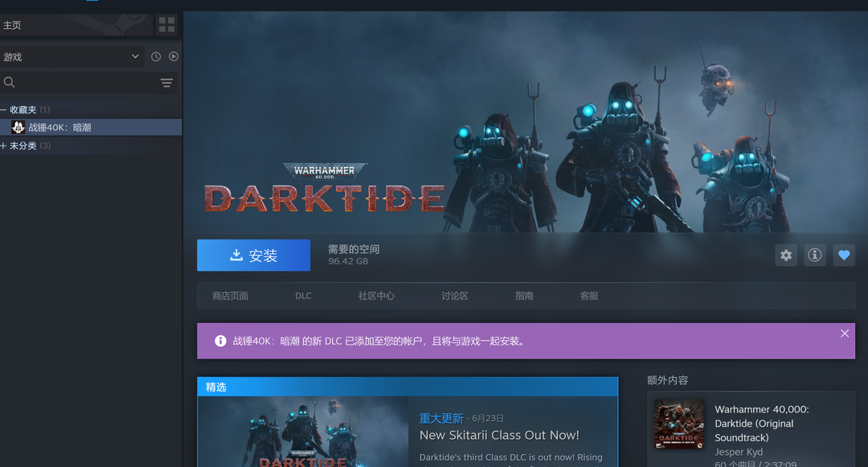Go to 主页 library home
Viewport: 868px width, 467px height.
(x=76, y=25)
